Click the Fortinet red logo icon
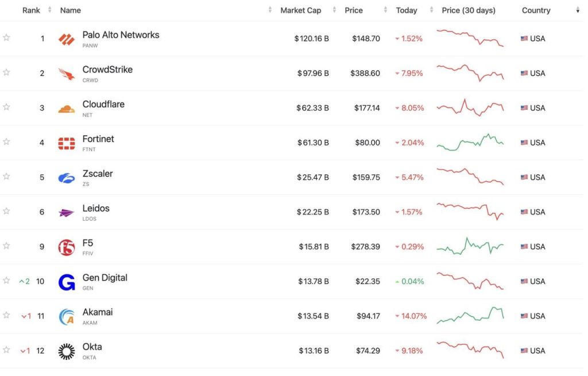Image resolution: width=588 pixels, height=376 pixels. (67, 143)
